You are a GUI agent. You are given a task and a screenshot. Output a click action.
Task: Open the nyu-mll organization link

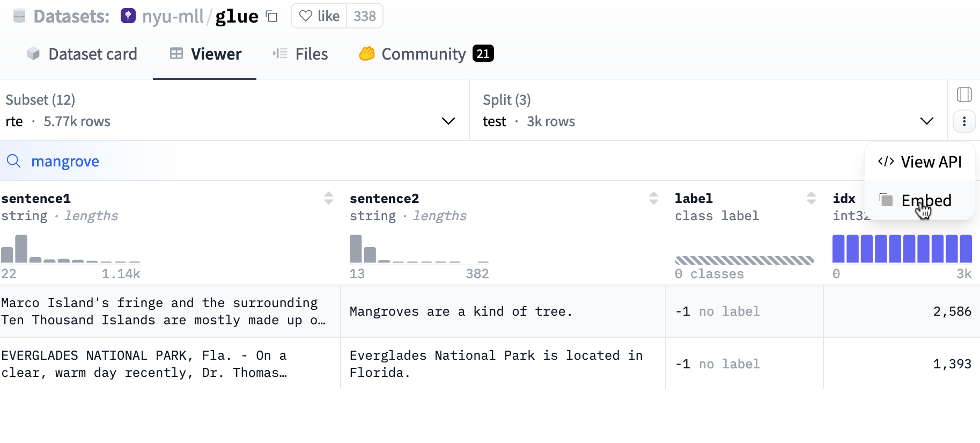[172, 17]
